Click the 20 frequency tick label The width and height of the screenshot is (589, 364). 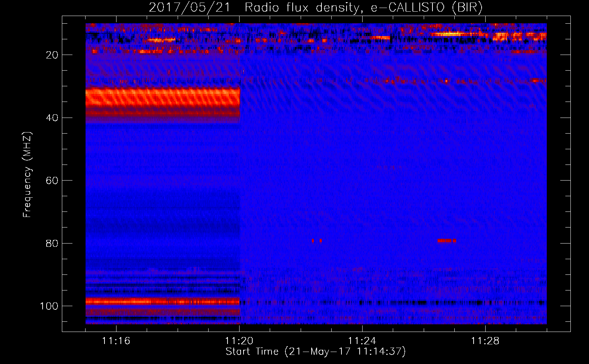[52, 55]
